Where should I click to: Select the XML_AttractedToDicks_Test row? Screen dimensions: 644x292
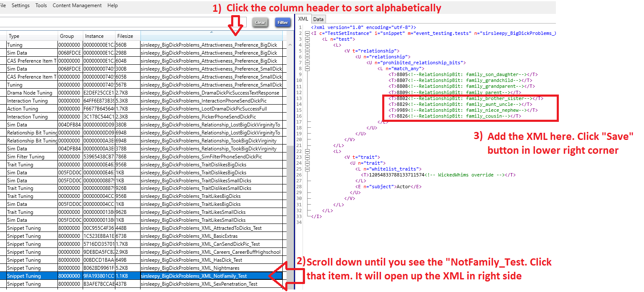(x=143, y=228)
